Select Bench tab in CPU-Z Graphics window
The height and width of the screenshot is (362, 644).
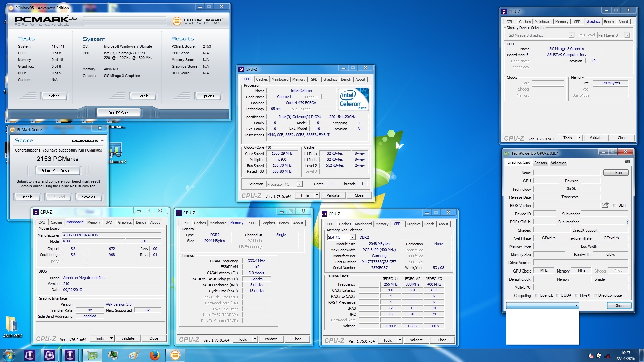[609, 22]
